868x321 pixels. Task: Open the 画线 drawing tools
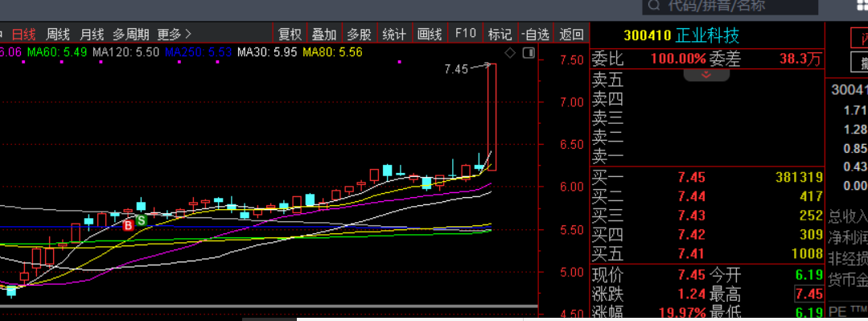tap(430, 34)
